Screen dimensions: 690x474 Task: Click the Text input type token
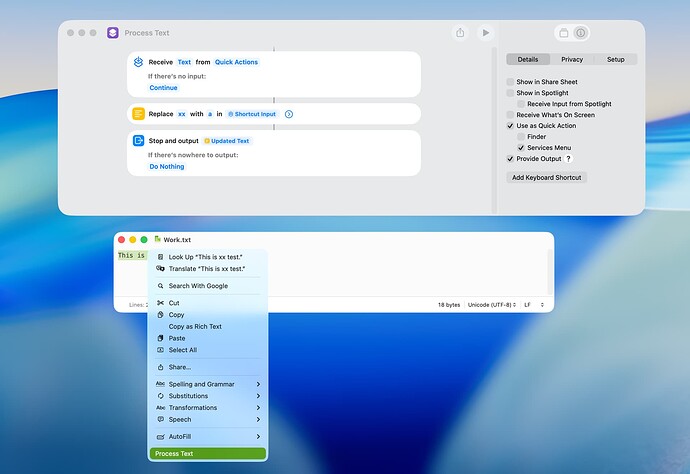(x=184, y=62)
